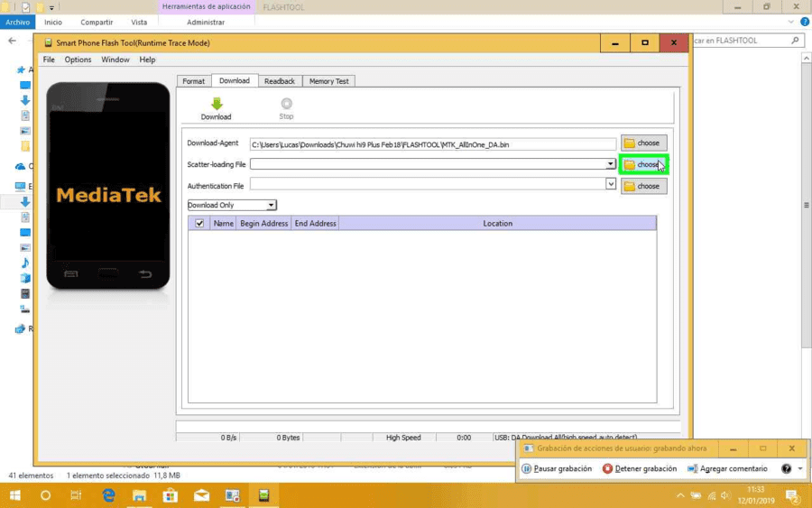Open the Windows Start menu
This screenshot has height=508, width=812.
(15, 495)
